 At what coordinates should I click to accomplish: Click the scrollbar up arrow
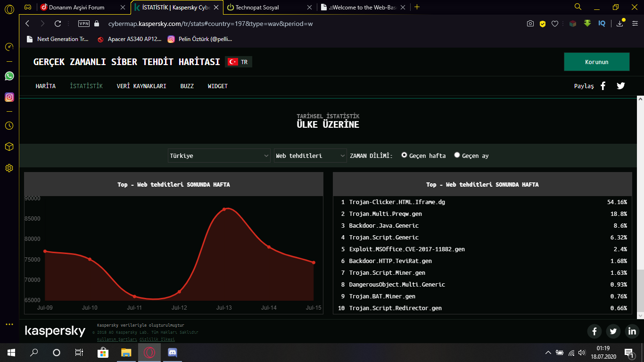(640, 99)
